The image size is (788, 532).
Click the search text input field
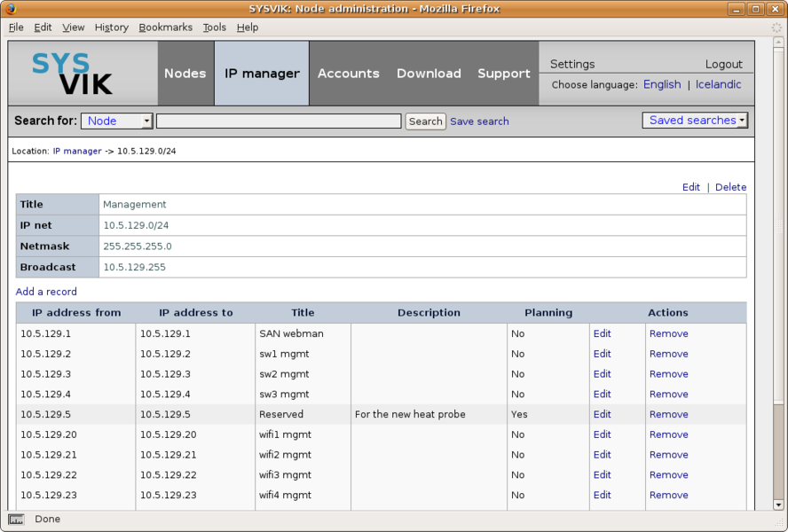coord(279,121)
